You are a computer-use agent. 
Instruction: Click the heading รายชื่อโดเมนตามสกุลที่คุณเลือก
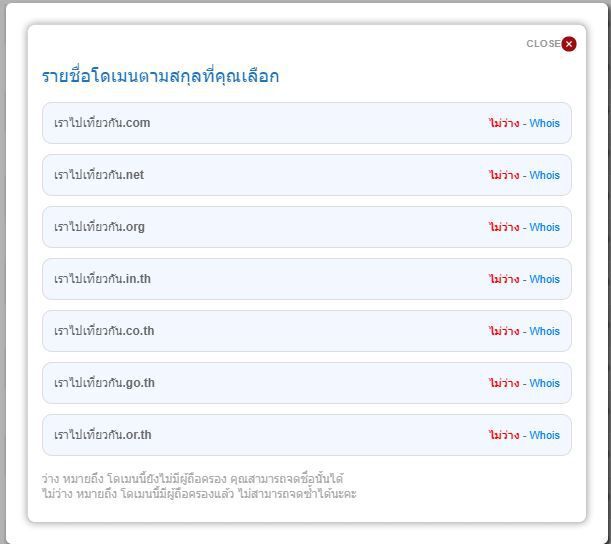(161, 76)
